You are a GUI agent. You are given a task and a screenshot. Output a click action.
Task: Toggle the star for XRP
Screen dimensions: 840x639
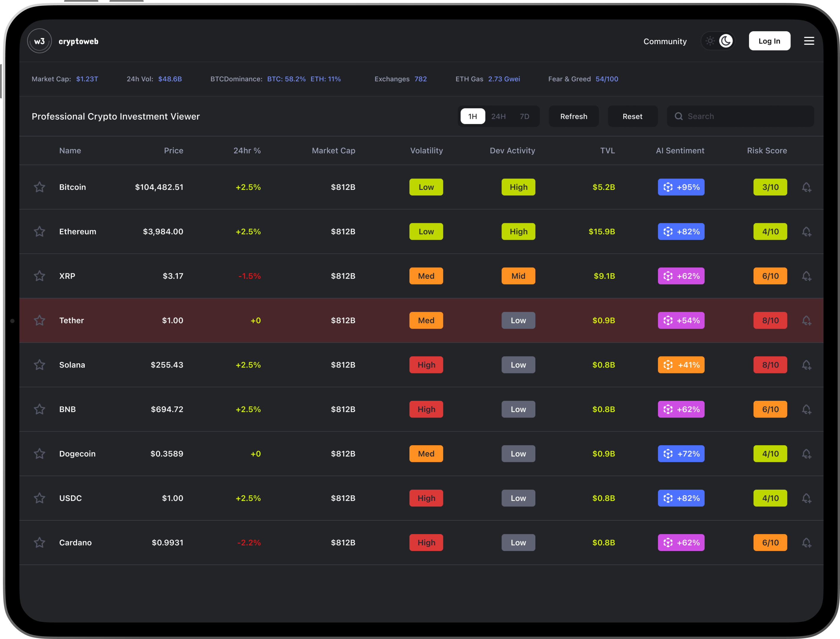pyautogui.click(x=39, y=276)
